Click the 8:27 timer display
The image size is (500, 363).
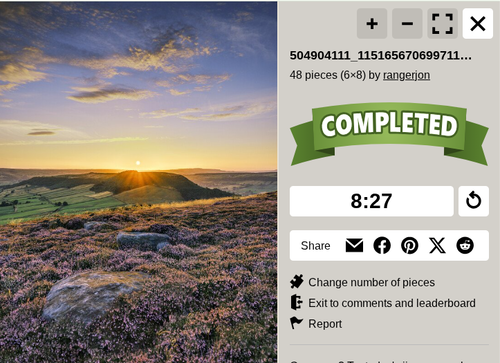point(372,201)
